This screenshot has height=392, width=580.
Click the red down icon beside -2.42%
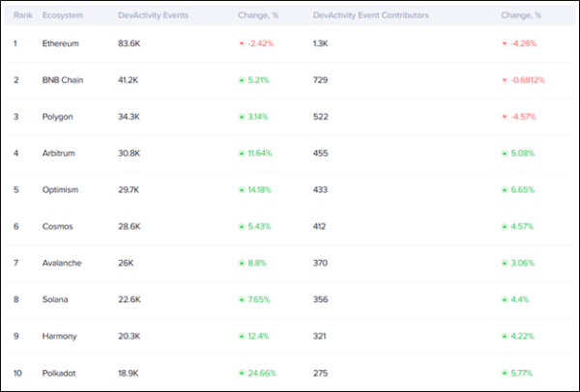coord(243,44)
